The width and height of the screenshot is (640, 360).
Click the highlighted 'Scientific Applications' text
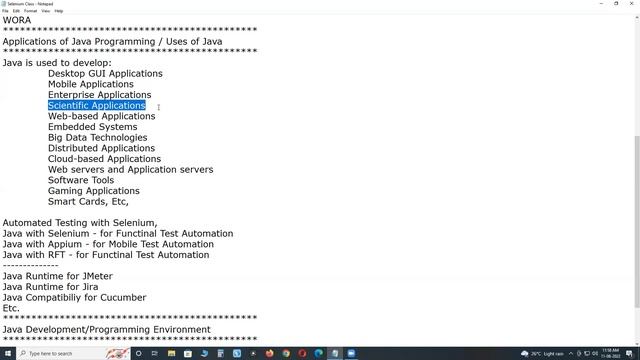coord(97,105)
